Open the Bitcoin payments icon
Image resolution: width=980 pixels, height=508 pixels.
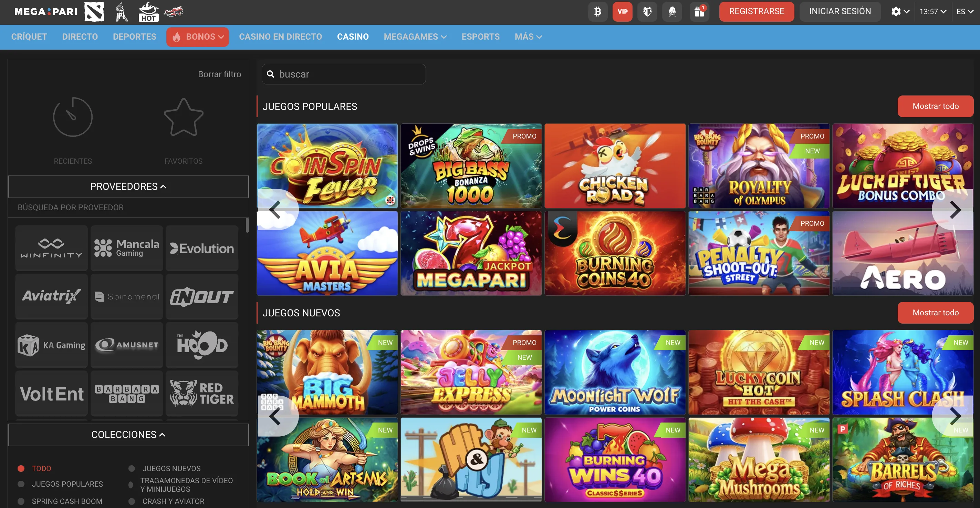pyautogui.click(x=598, y=11)
